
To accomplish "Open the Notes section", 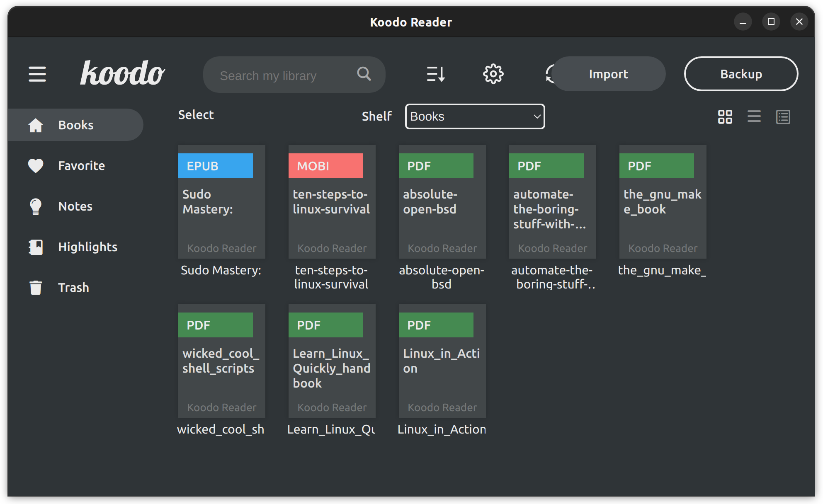I will pyautogui.click(x=75, y=206).
